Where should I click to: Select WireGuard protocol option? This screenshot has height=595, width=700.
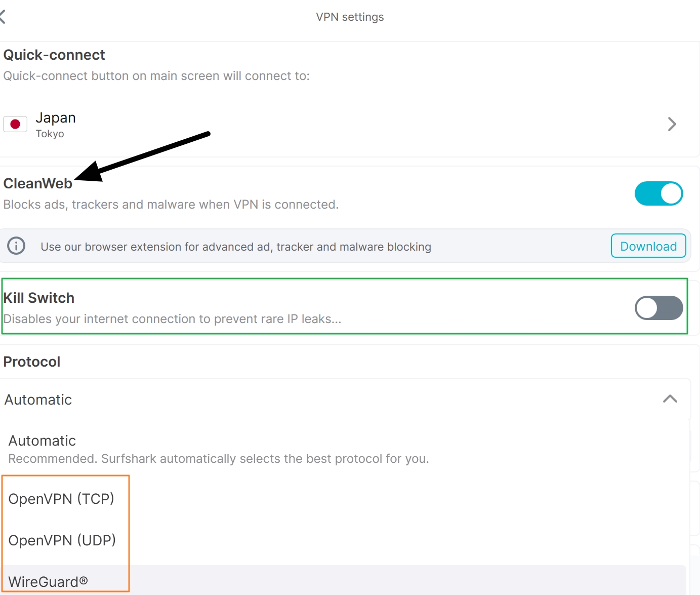48,582
